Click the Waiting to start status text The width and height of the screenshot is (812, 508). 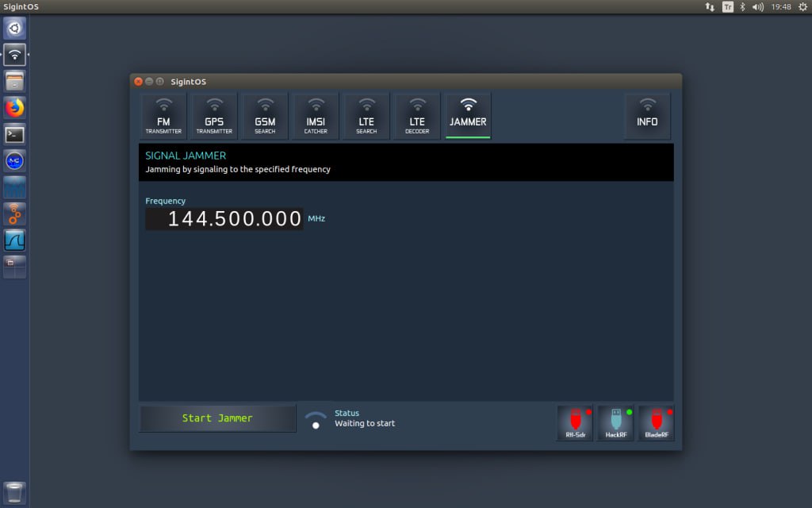coord(365,424)
